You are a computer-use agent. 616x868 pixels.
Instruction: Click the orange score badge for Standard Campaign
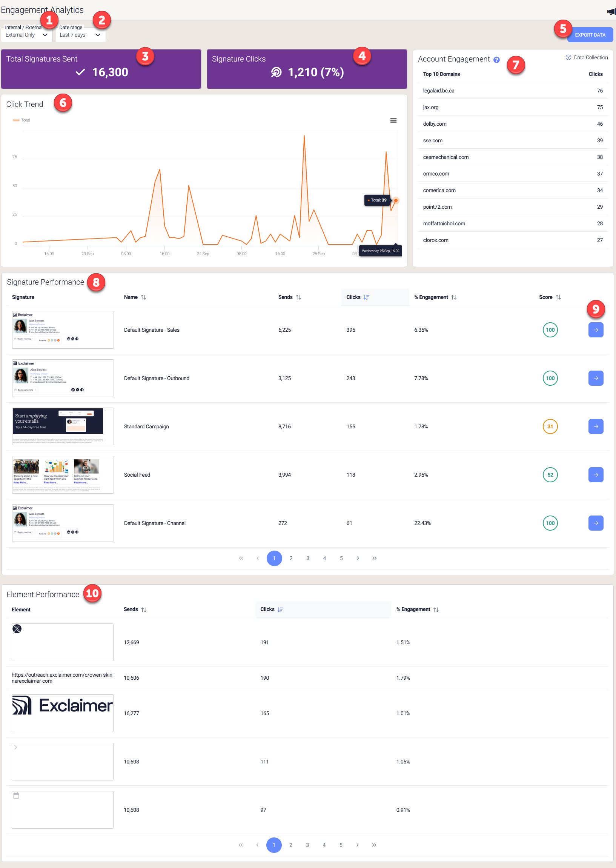[x=550, y=426]
